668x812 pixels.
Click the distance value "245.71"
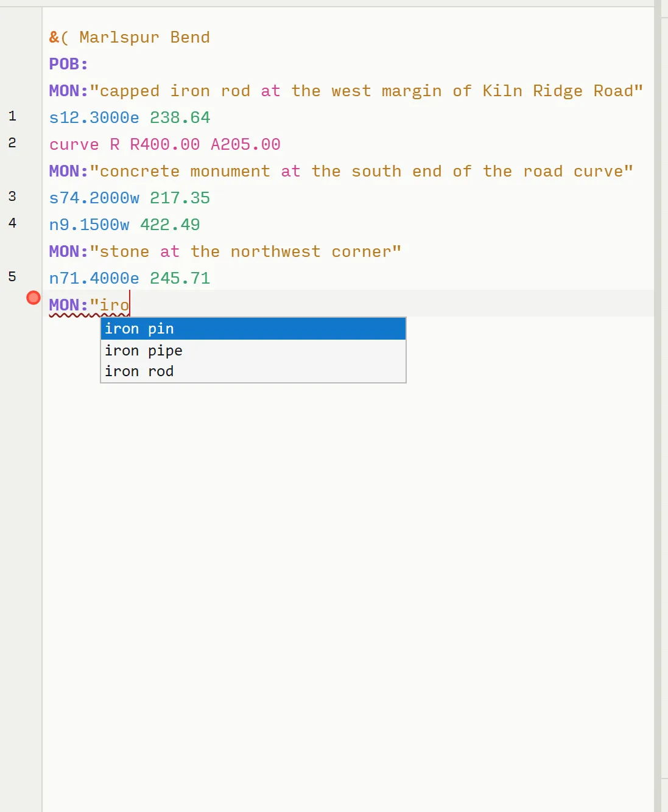180,278
